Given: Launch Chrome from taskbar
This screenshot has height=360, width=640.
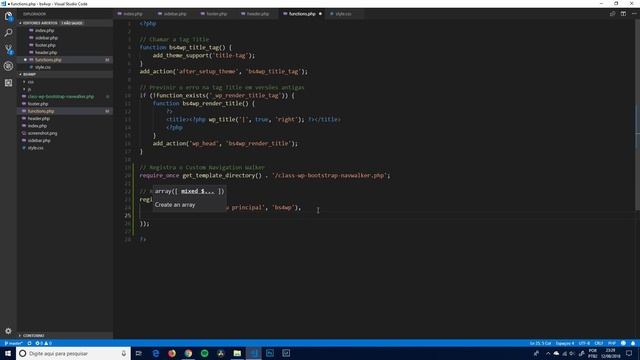Looking at the screenshot, I should [x=188, y=353].
